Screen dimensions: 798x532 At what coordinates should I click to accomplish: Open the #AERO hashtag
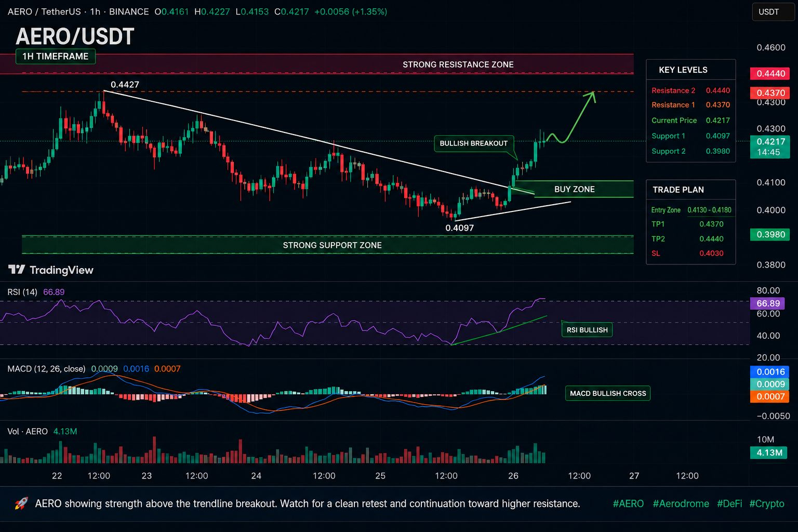point(628,503)
